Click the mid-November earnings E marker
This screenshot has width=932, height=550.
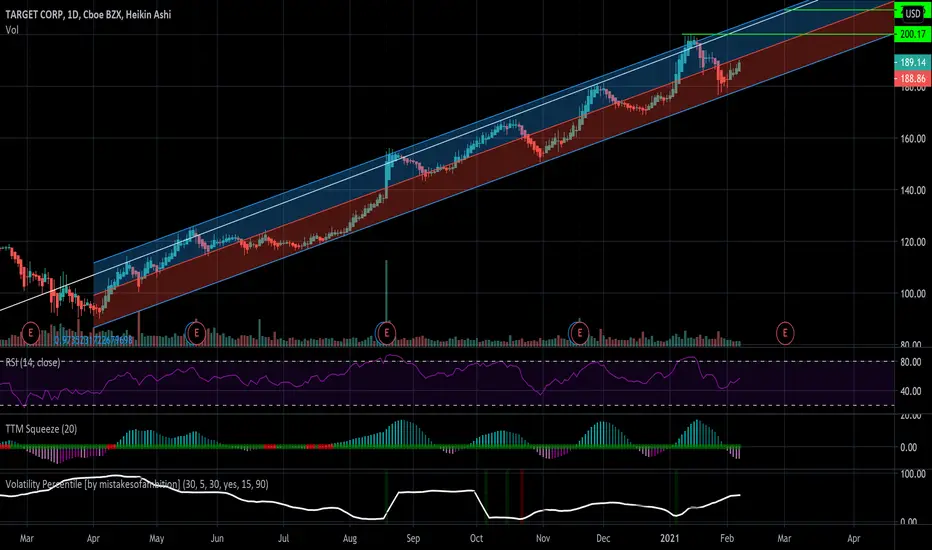(x=580, y=334)
